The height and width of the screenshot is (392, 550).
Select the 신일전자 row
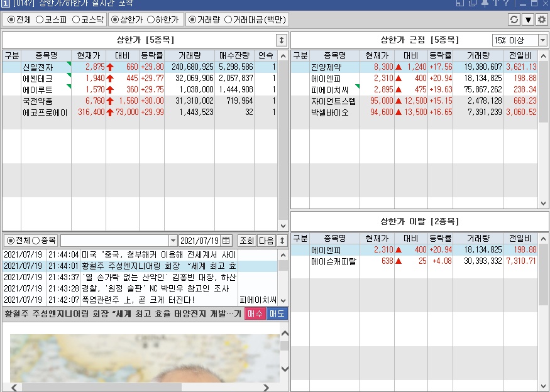(140, 67)
